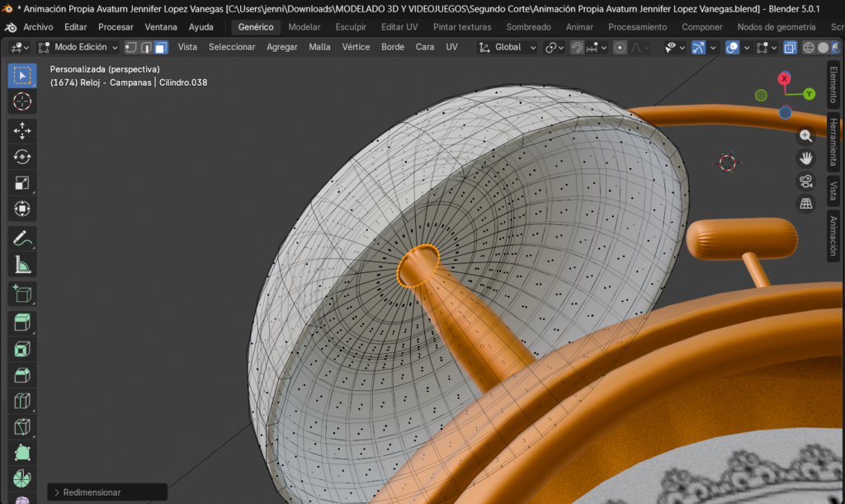
Task: Open selectability and visibility dropdown
Action: [674, 47]
